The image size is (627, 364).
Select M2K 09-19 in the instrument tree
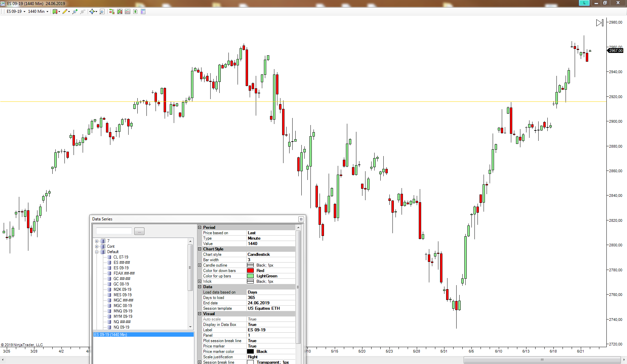(x=122, y=290)
